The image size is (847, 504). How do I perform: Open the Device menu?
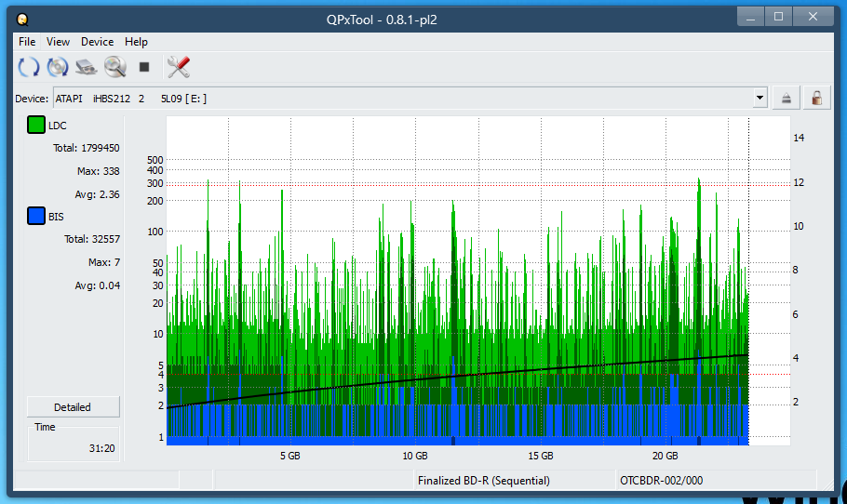point(97,42)
